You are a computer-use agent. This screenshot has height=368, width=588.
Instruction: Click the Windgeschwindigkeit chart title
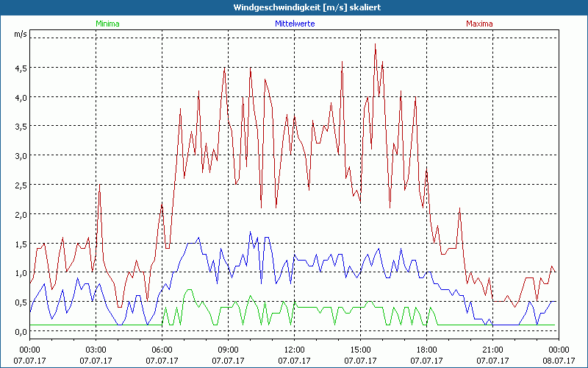(294, 7)
